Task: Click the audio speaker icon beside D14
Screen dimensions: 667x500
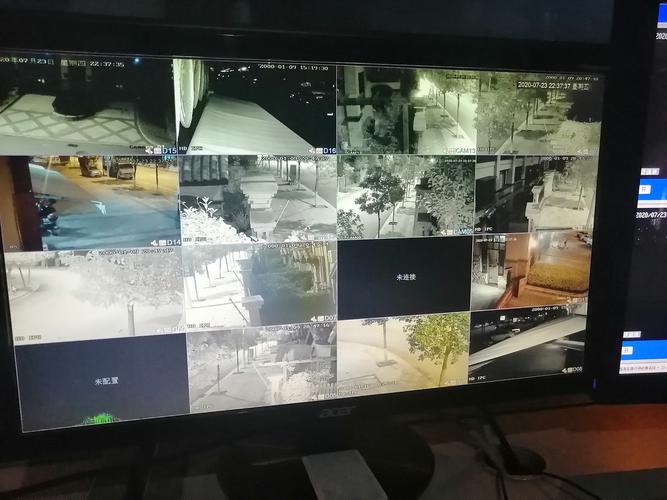Action: coord(154,243)
